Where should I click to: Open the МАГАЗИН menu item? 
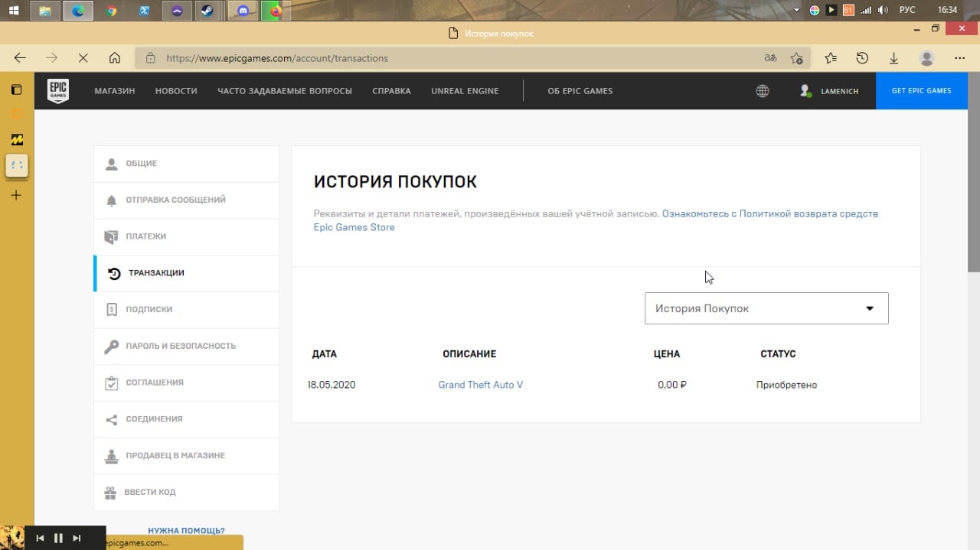tap(115, 91)
